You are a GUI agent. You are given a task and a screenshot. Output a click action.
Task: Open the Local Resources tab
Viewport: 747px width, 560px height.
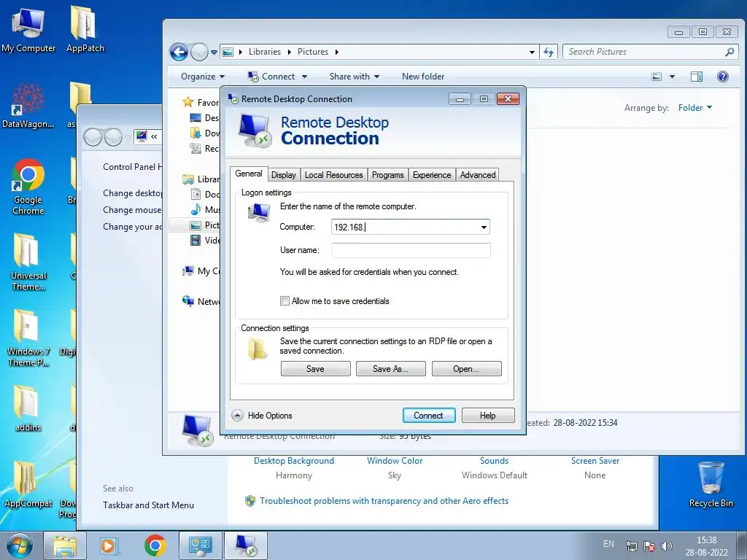(333, 175)
